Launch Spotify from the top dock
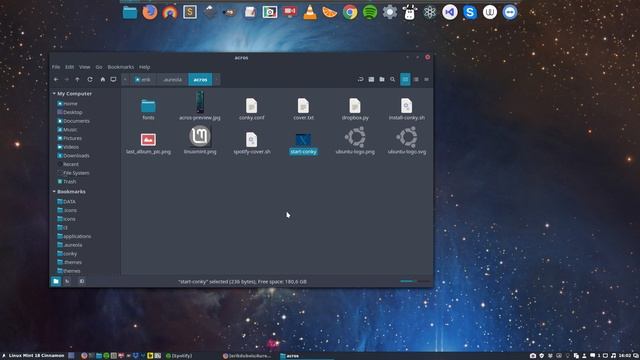Viewport: 640px width, 360px height. click(370, 12)
